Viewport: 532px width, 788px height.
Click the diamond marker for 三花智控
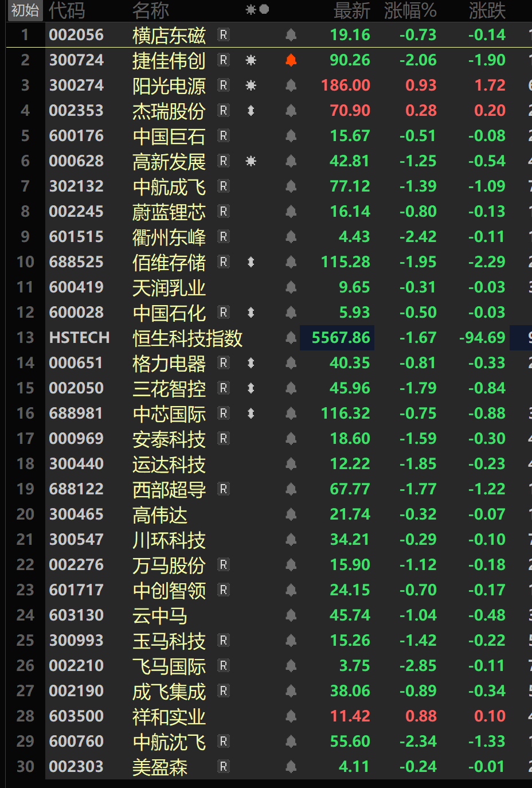(x=251, y=388)
